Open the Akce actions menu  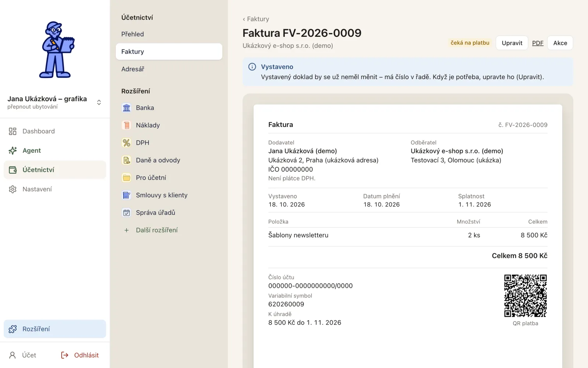(x=560, y=43)
